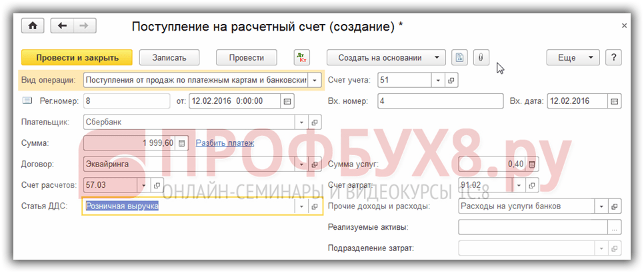The height and width of the screenshot is (273, 644).
Task: Focus the Вх. номер input field
Action: 440,101
